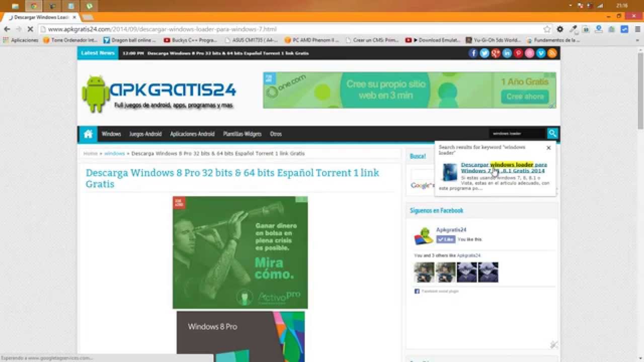The width and height of the screenshot is (644, 362).
Task: Open Descargar windows loader search result
Action: click(x=504, y=167)
